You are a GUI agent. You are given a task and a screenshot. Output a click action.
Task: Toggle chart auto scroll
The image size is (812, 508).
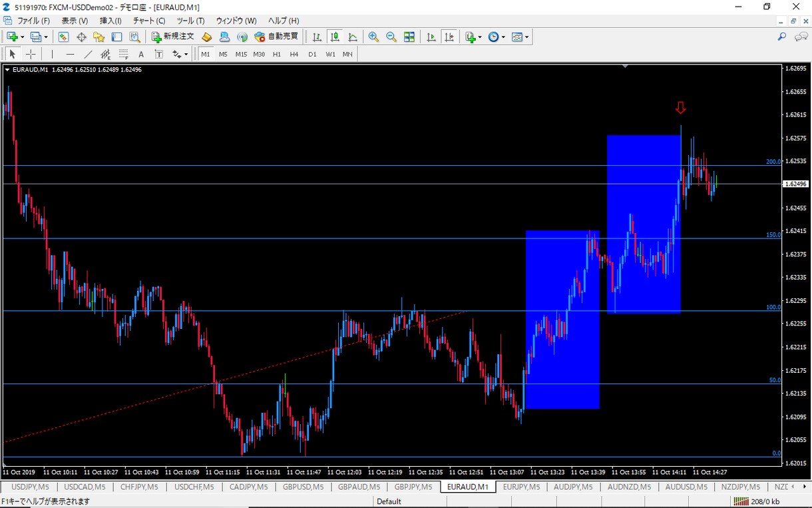coord(432,37)
